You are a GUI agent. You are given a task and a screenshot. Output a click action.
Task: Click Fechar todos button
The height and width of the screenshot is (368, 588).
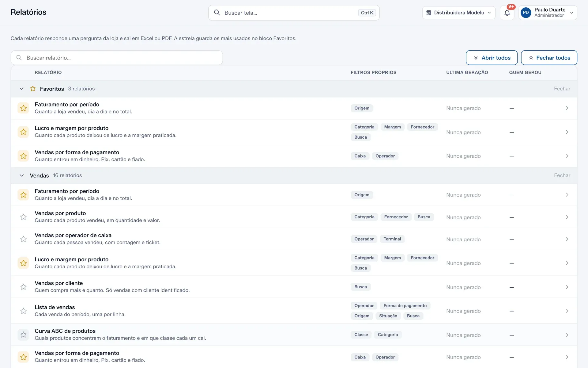tap(549, 58)
